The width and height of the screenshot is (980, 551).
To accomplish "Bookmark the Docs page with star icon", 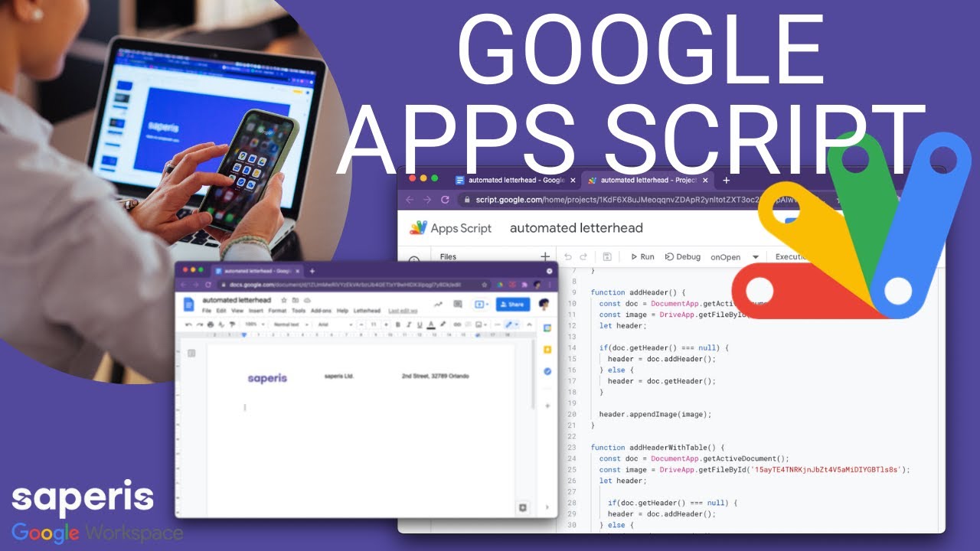I will [x=484, y=285].
